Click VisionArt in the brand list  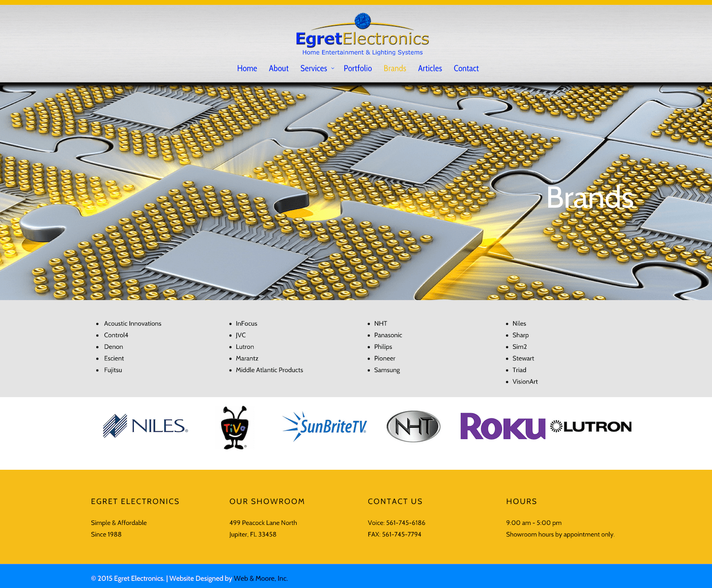click(x=525, y=382)
